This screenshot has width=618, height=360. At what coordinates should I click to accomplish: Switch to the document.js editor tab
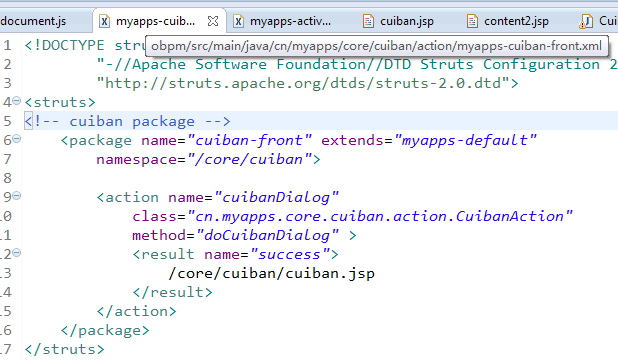(x=33, y=21)
